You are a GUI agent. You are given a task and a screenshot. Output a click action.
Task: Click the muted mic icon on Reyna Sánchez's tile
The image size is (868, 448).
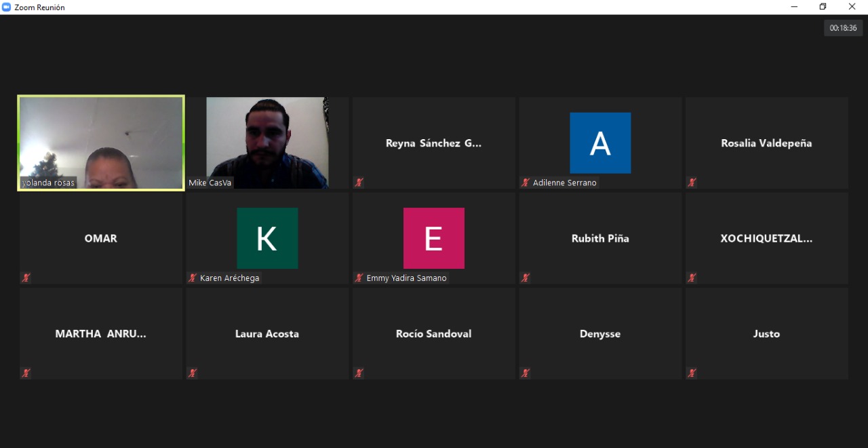coord(359,183)
